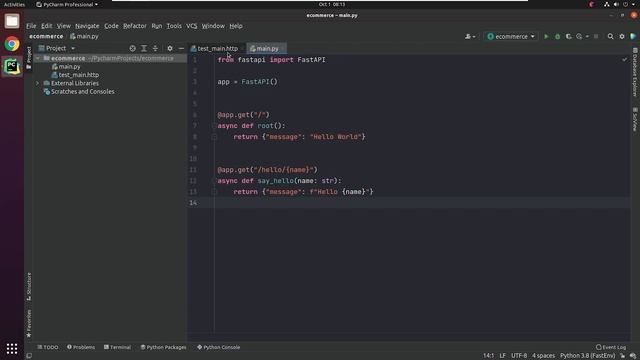Expand External Libraries node
The image size is (640, 360).
pos(38,83)
